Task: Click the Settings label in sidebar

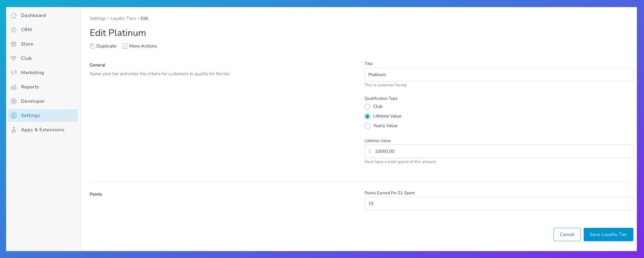Action: (31, 115)
